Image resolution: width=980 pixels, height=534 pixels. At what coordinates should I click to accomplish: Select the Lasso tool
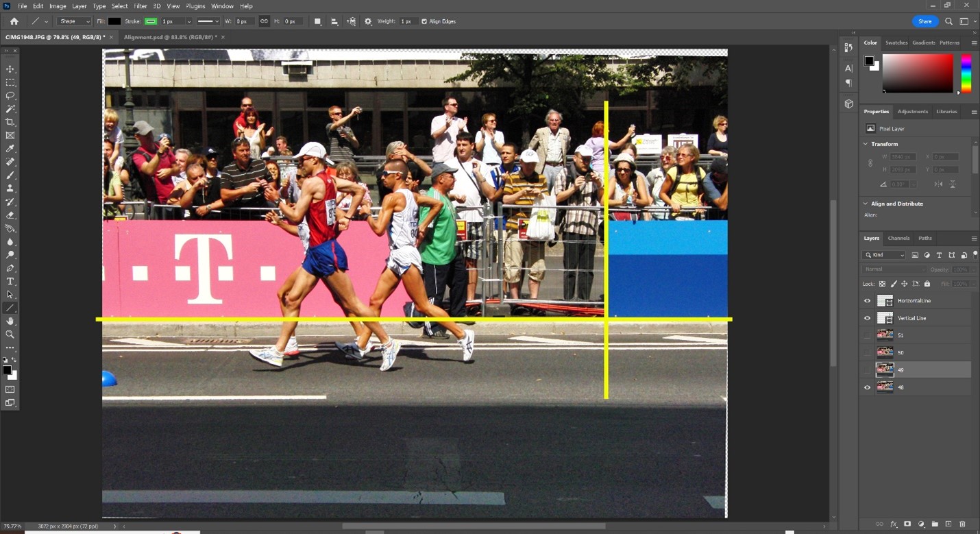(10, 96)
